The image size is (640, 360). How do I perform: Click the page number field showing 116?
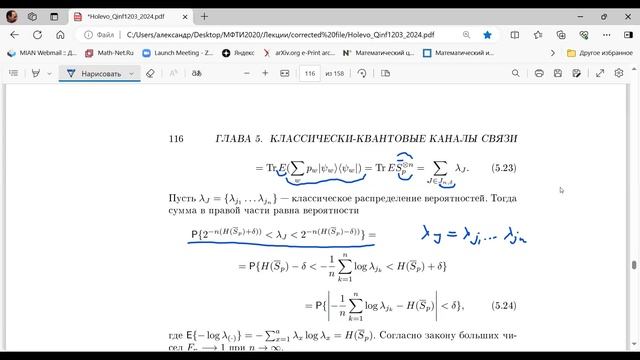coord(310,73)
